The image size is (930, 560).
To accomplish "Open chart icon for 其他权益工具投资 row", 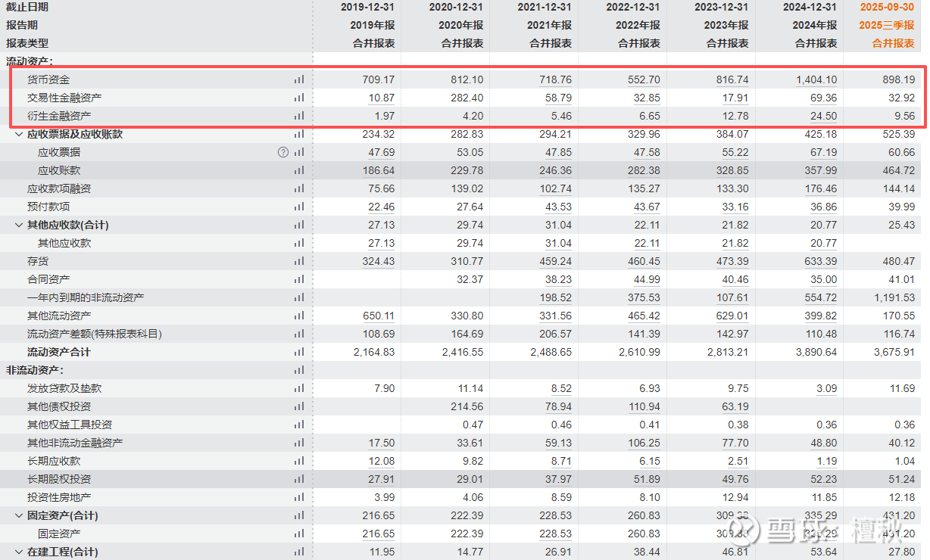I will point(299,425).
